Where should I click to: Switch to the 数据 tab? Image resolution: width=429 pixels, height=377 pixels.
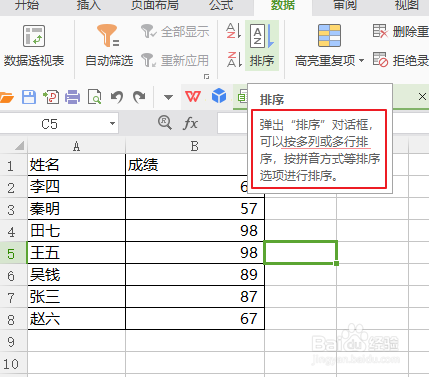point(283,5)
